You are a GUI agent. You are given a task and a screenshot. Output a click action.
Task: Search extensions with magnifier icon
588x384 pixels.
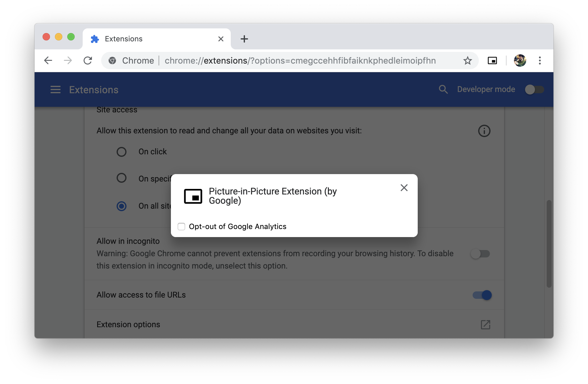443,90
